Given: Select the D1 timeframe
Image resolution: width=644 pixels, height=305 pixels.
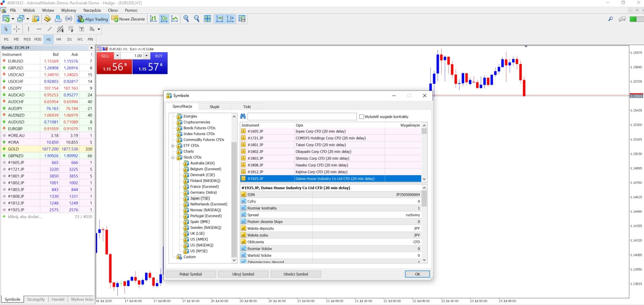Looking at the screenshot, I should pos(69,39).
